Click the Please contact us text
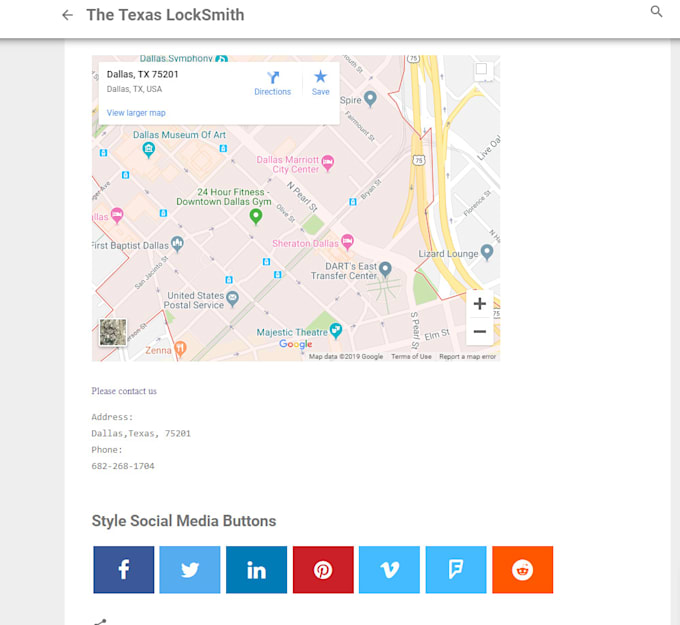This screenshot has width=680, height=625. [124, 391]
